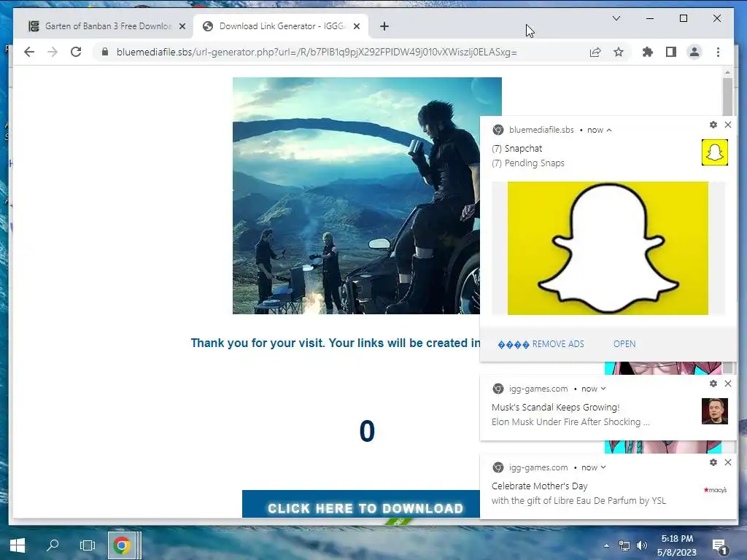Click the forward navigation arrow
The height and width of the screenshot is (560, 747).
tap(53, 52)
